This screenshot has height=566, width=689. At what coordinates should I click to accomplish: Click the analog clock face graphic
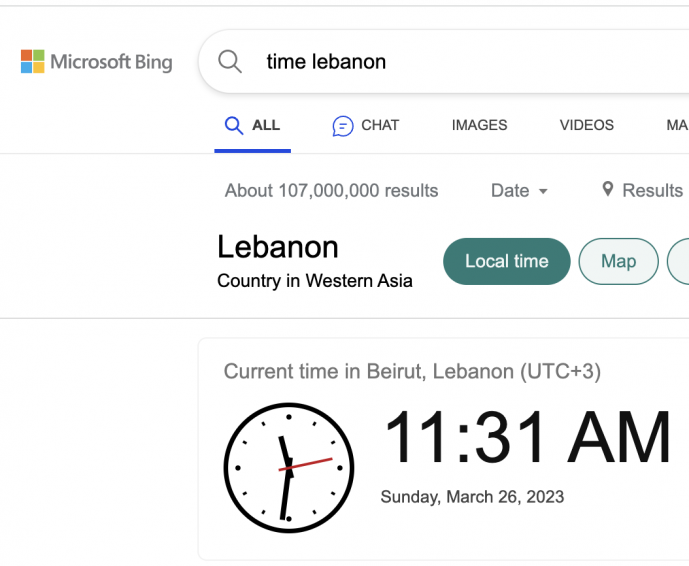[x=289, y=468]
